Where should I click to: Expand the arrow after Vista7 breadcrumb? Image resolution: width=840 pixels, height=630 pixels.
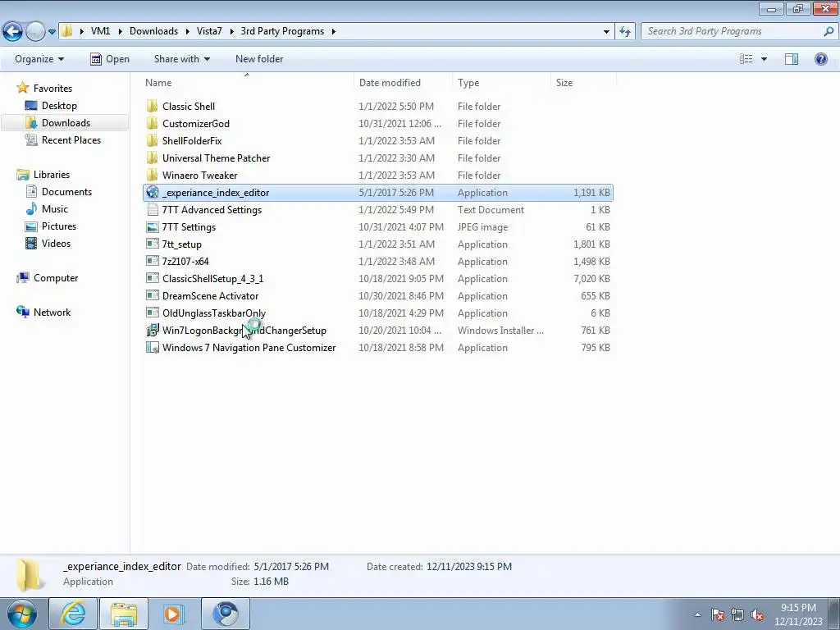(x=232, y=32)
